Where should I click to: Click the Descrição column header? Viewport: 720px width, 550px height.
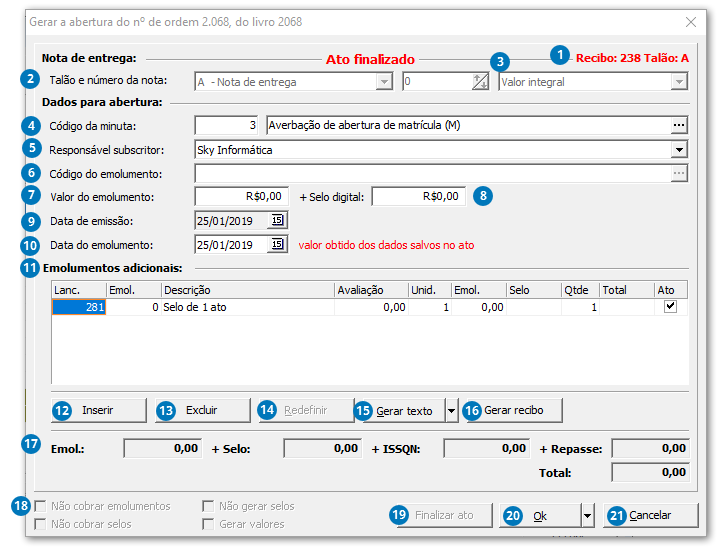(x=247, y=290)
